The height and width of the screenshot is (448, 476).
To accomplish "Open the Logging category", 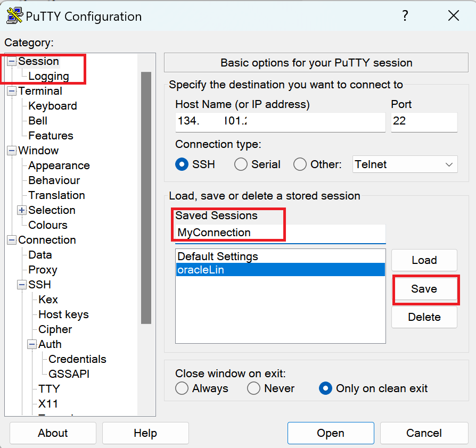I will [48, 76].
